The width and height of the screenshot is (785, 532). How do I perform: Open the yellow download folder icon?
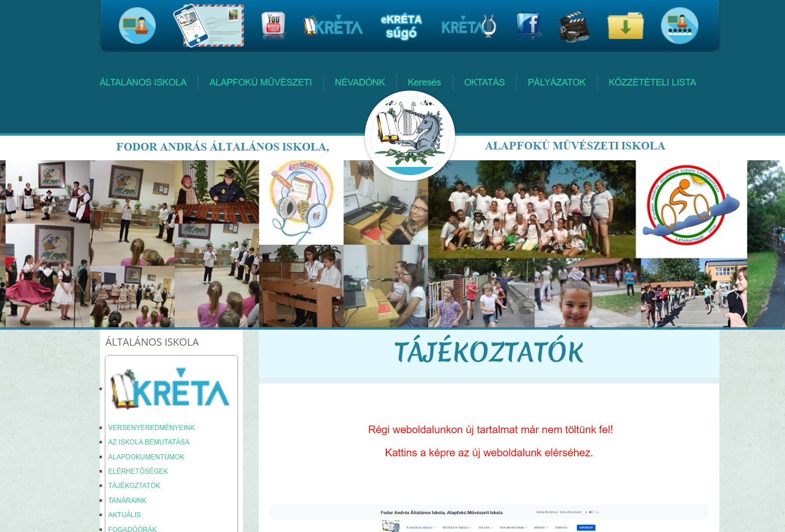(x=626, y=26)
